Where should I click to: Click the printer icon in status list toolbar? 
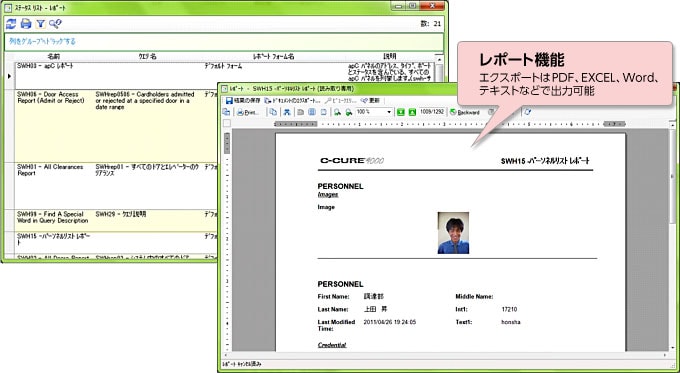click(26, 24)
